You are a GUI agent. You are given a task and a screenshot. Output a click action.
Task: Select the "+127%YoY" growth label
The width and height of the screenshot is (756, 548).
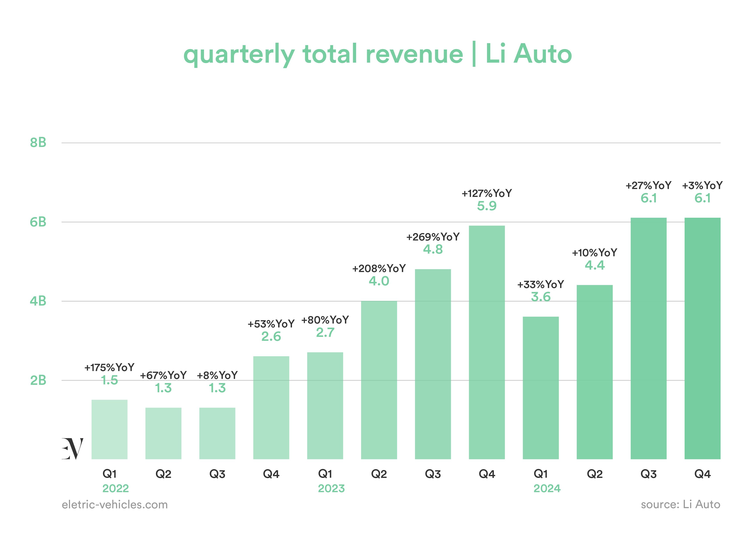tap(487, 193)
